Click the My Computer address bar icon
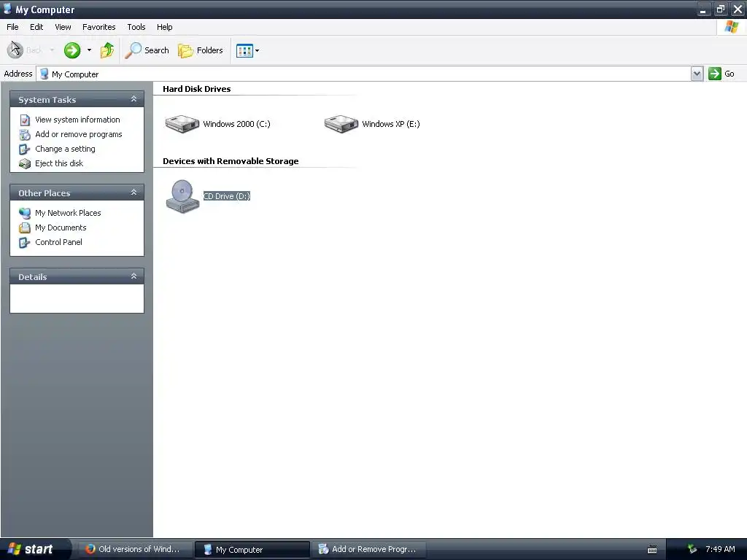747x560 pixels. click(44, 74)
